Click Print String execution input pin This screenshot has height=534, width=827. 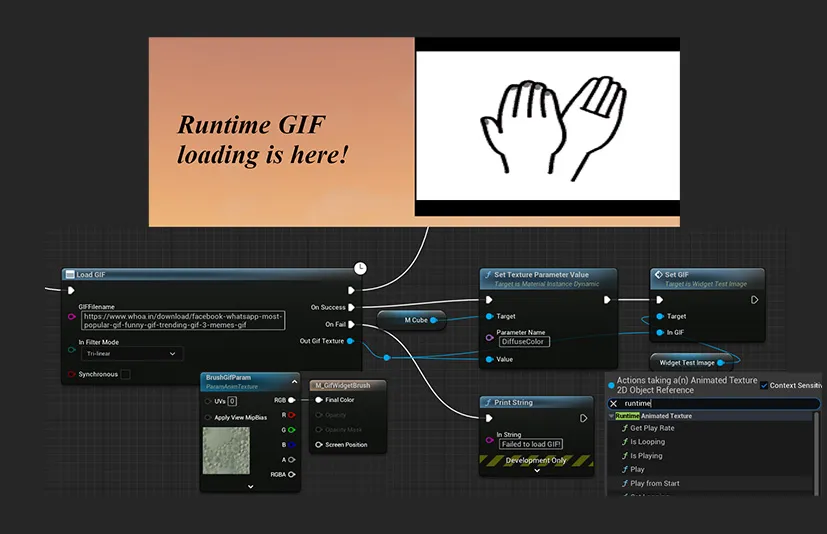pyautogui.click(x=489, y=418)
